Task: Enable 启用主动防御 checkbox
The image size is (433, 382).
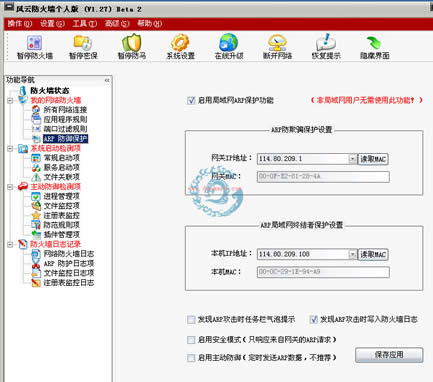Action: [x=191, y=358]
